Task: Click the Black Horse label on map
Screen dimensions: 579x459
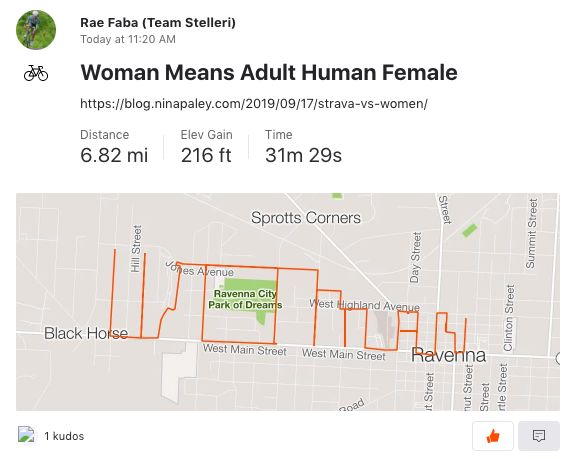Action: (x=86, y=333)
